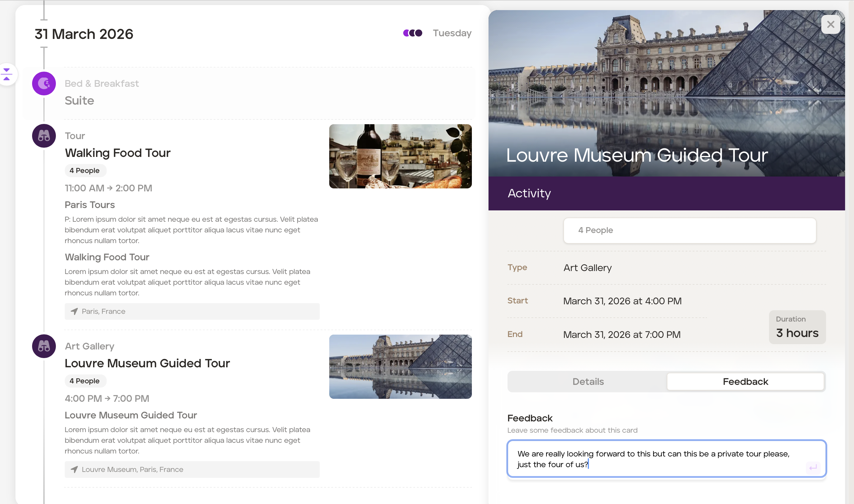Switch to the Details tab
The height and width of the screenshot is (504, 854).
click(588, 381)
